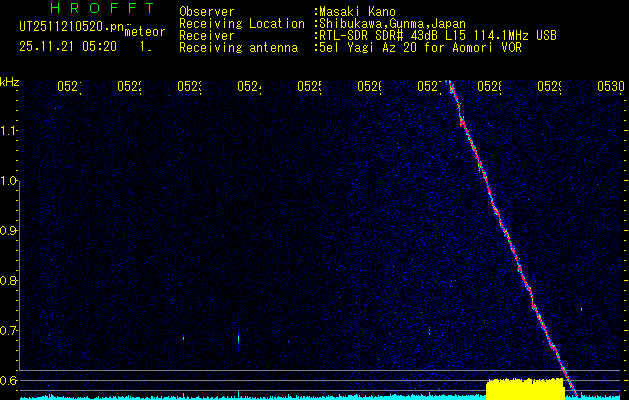The image size is (629, 400).
Task: Click the 0.8 kHz frequency tick
Action: click(x=9, y=281)
